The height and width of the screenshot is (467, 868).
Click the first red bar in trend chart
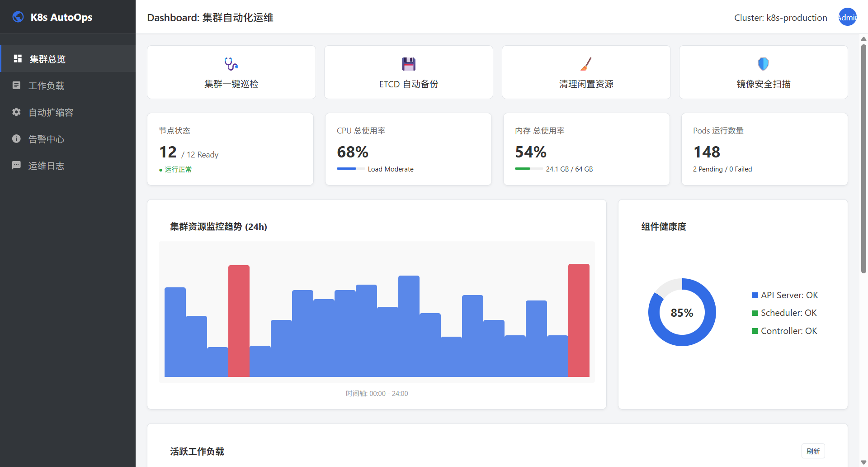(239, 321)
